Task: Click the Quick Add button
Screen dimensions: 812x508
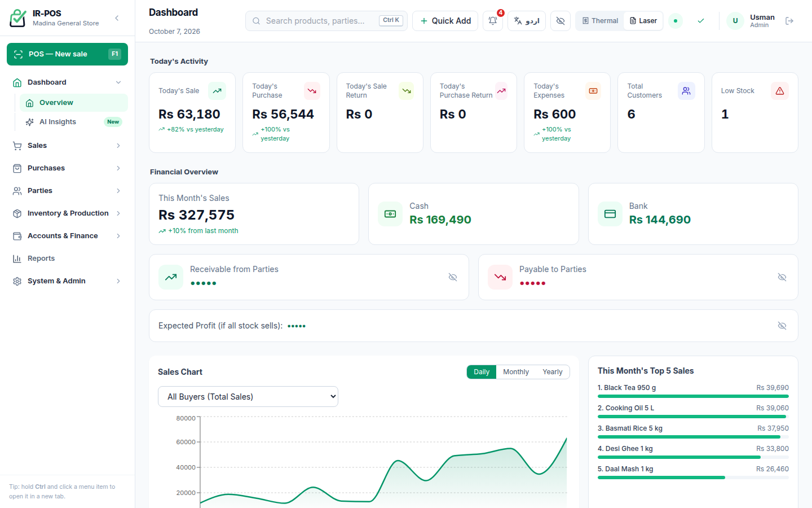Action: [x=445, y=21]
